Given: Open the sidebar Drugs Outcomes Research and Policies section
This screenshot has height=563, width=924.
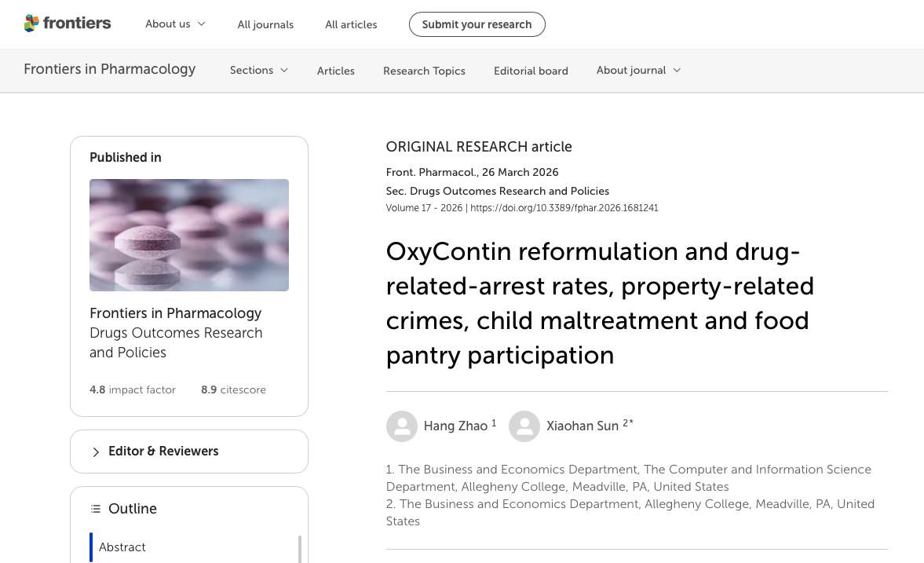Looking at the screenshot, I should click(176, 342).
